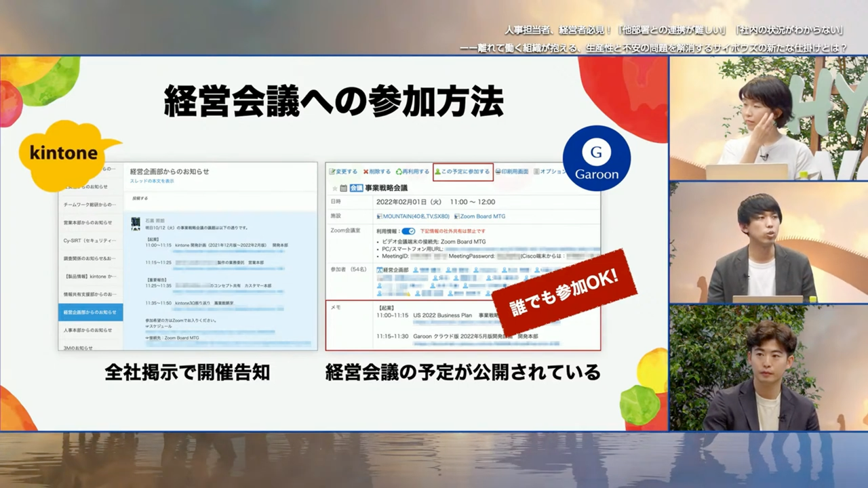Select 3Mのお知らせ in sidebar
868x488 pixels.
point(90,346)
